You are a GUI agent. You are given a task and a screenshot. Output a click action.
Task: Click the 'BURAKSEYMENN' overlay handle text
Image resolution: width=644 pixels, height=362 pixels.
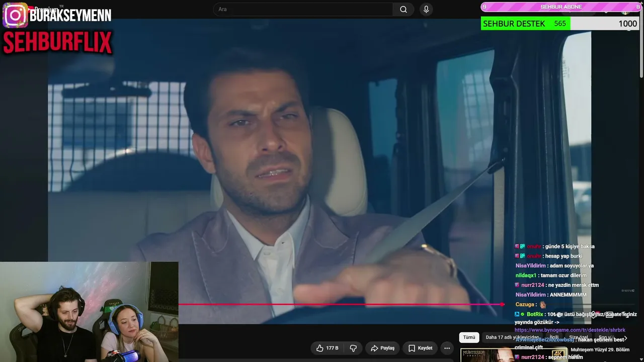pyautogui.click(x=70, y=16)
